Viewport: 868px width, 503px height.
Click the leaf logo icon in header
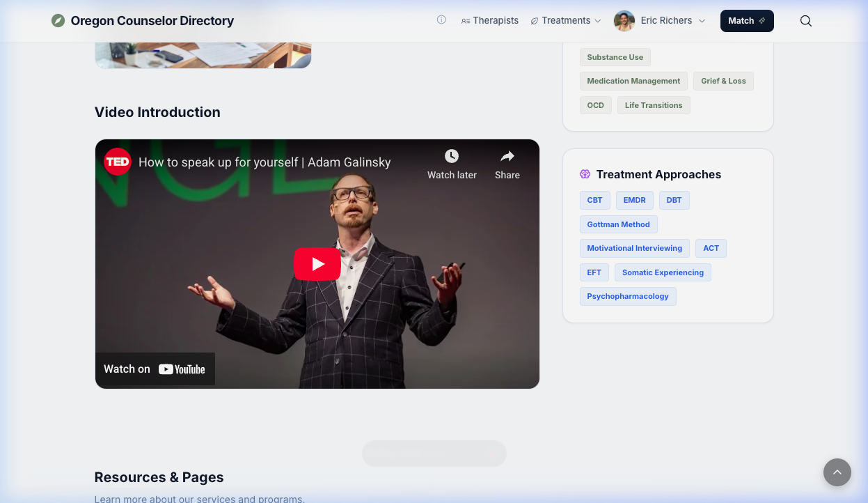point(58,21)
